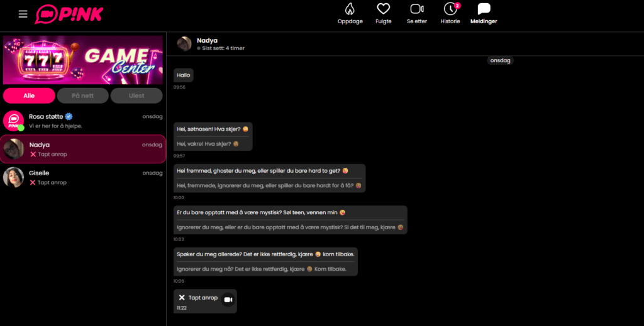Open Rosa støtte conversation
Screen dimensions: 644x326
tap(83, 121)
